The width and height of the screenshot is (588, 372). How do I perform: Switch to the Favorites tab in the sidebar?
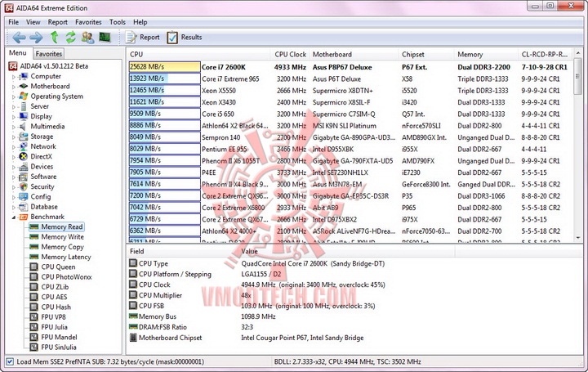(49, 54)
